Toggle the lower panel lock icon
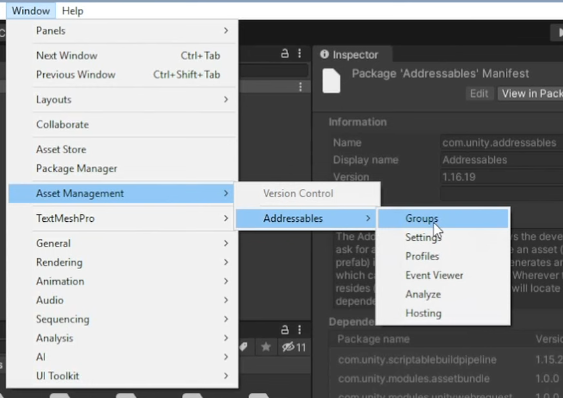This screenshot has height=398, width=563. (x=285, y=330)
